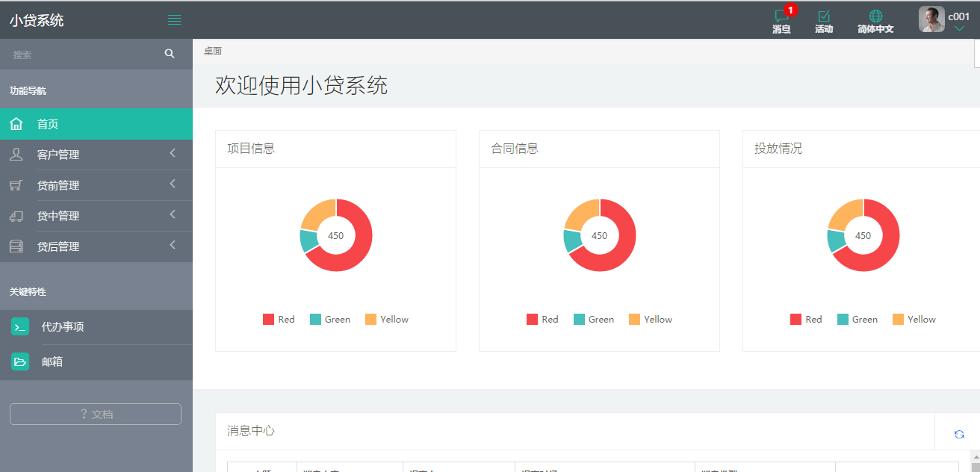Toggle Green legend in 合同信息 chart
The image size is (980, 472).
[594, 319]
